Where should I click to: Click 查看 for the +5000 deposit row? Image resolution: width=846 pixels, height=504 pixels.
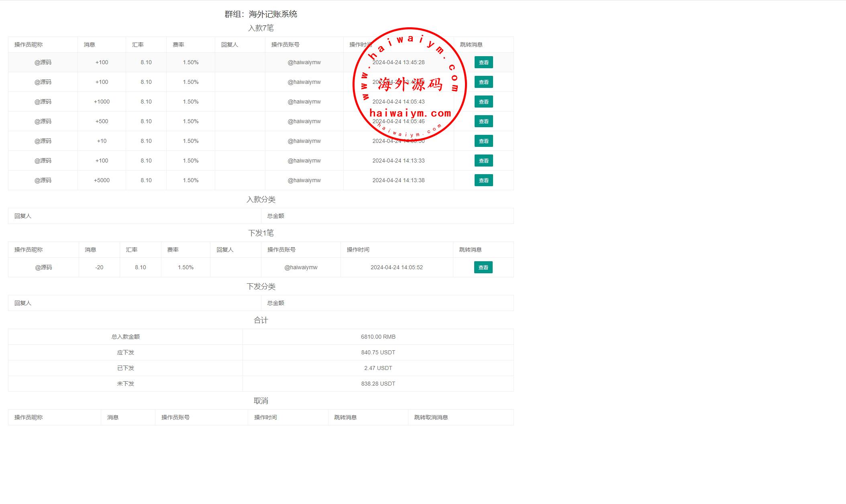point(483,180)
